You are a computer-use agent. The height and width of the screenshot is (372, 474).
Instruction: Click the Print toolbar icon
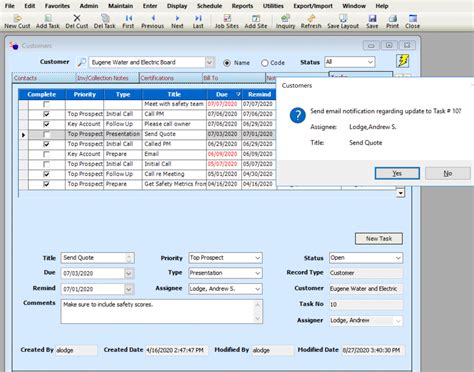click(393, 21)
